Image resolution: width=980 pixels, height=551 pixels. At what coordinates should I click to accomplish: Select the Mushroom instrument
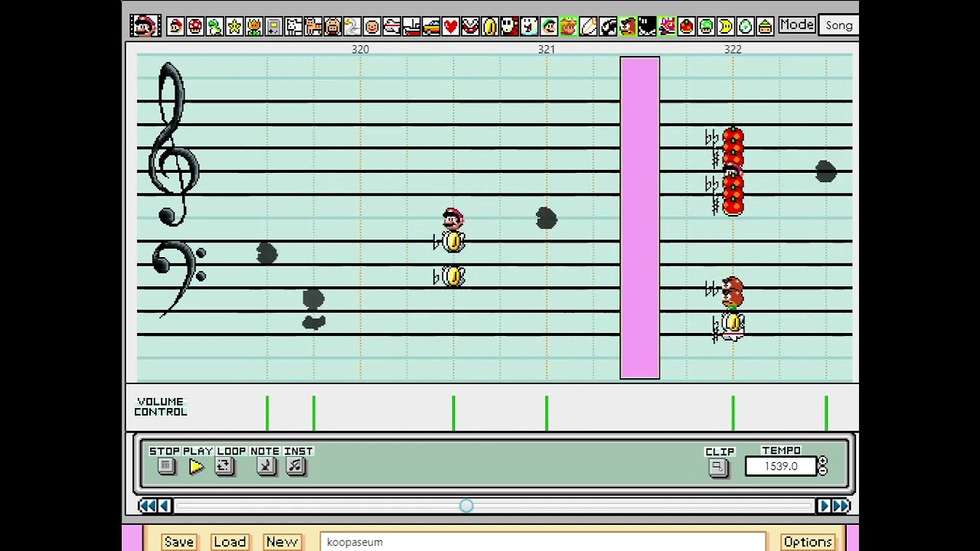pyautogui.click(x=195, y=27)
